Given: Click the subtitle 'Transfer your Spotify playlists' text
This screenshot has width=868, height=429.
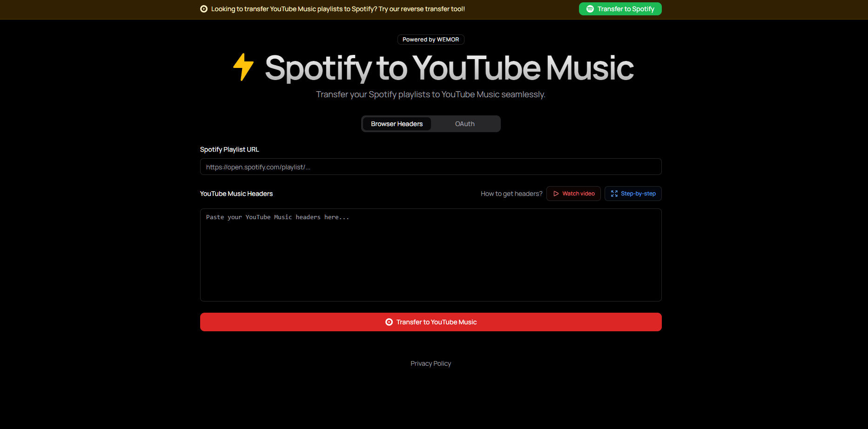Looking at the screenshot, I should click(x=431, y=94).
